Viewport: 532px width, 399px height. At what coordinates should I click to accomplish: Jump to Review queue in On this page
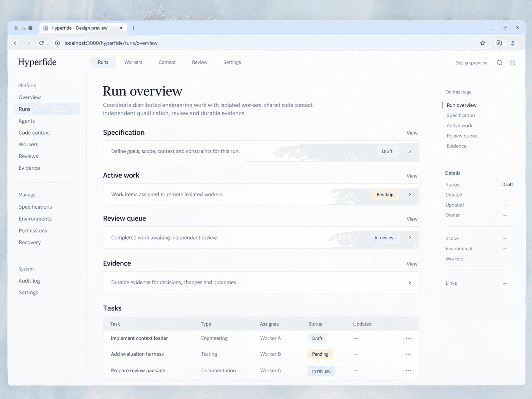click(x=462, y=136)
